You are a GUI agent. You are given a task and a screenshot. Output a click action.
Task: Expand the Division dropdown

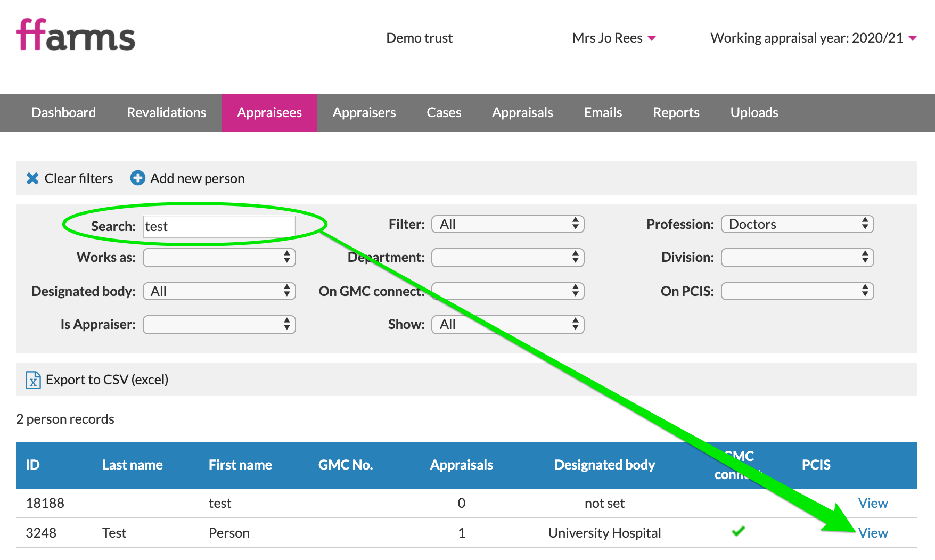797,258
